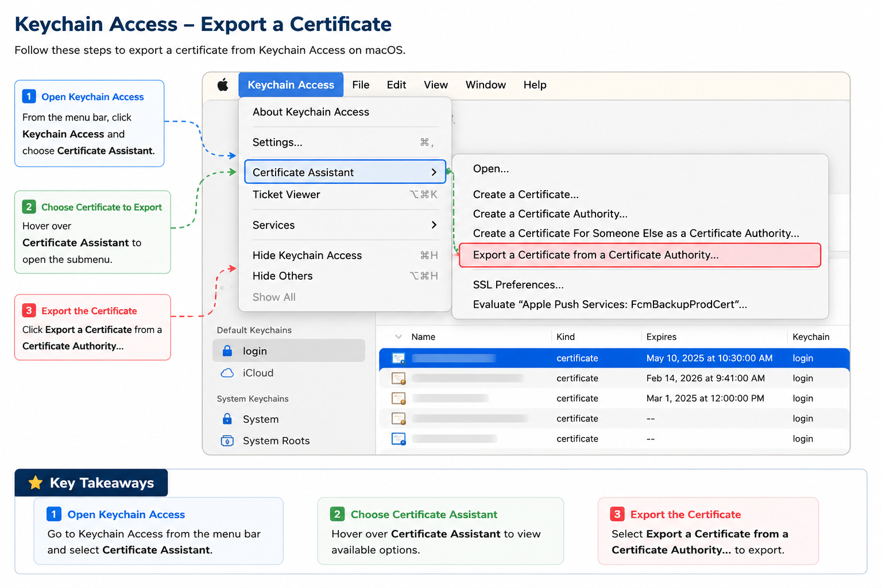
Task: Open the Apple menu icon
Action: coord(223,85)
